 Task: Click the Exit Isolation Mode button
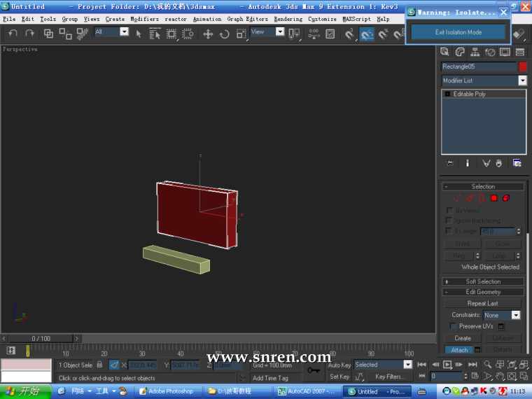[x=458, y=32]
